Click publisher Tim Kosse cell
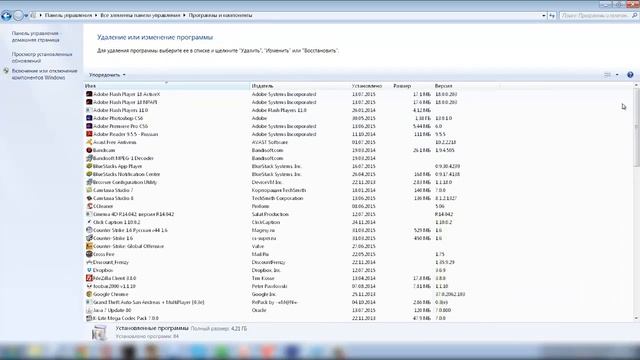The image size is (640, 360). (263, 278)
